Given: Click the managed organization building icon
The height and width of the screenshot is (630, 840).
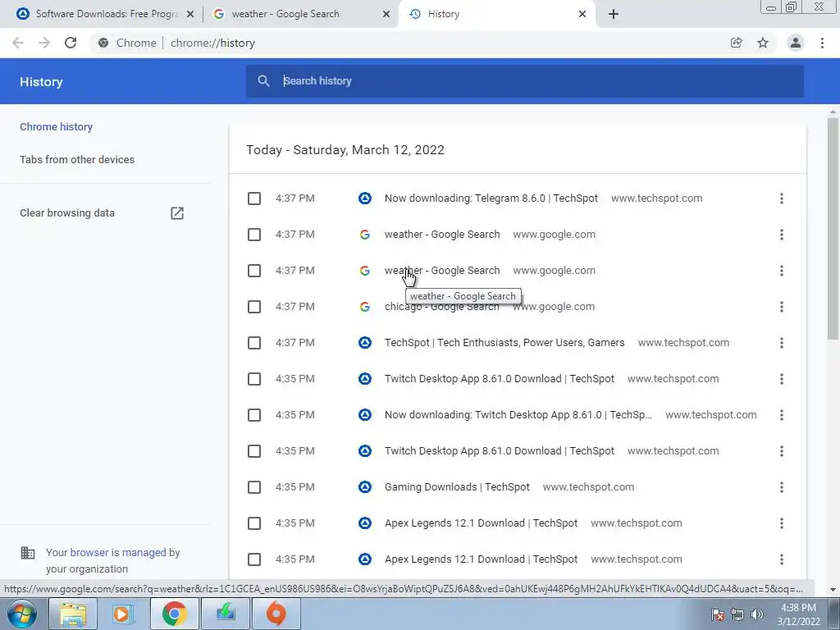Looking at the screenshot, I should [27, 552].
